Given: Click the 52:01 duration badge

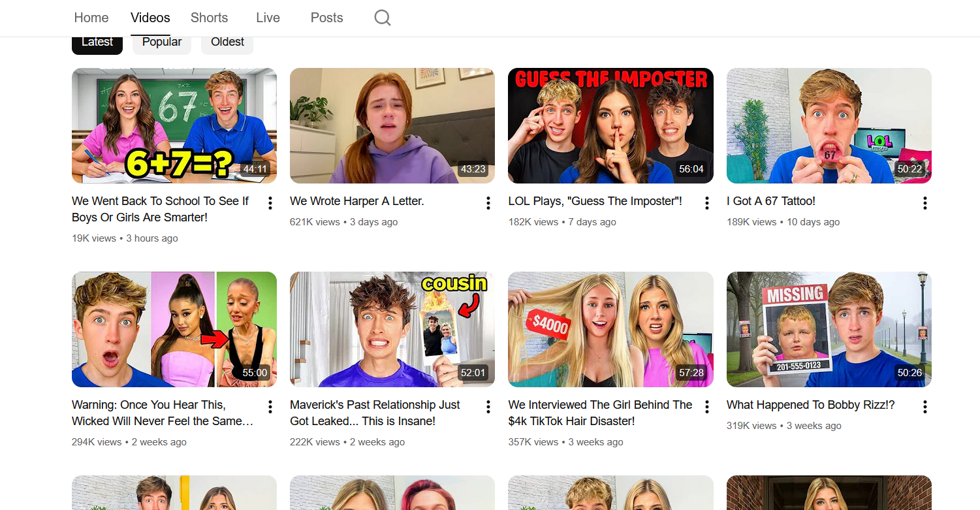Looking at the screenshot, I should click(x=473, y=373).
